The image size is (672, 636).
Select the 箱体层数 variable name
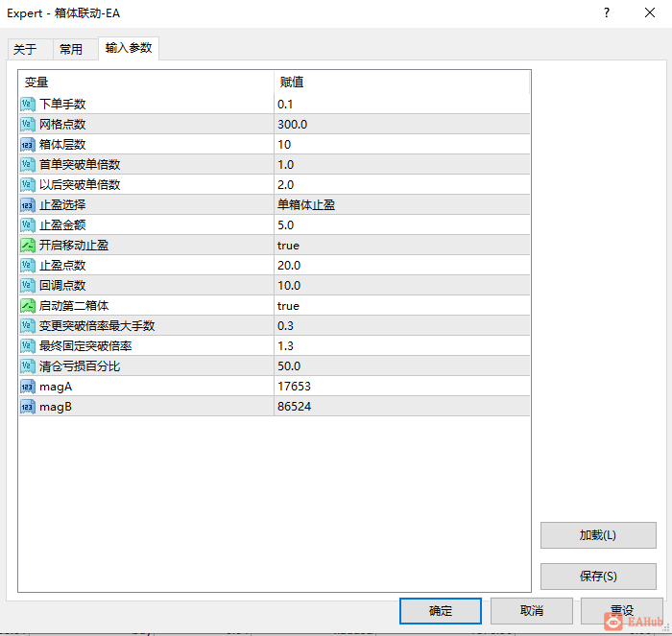point(62,144)
